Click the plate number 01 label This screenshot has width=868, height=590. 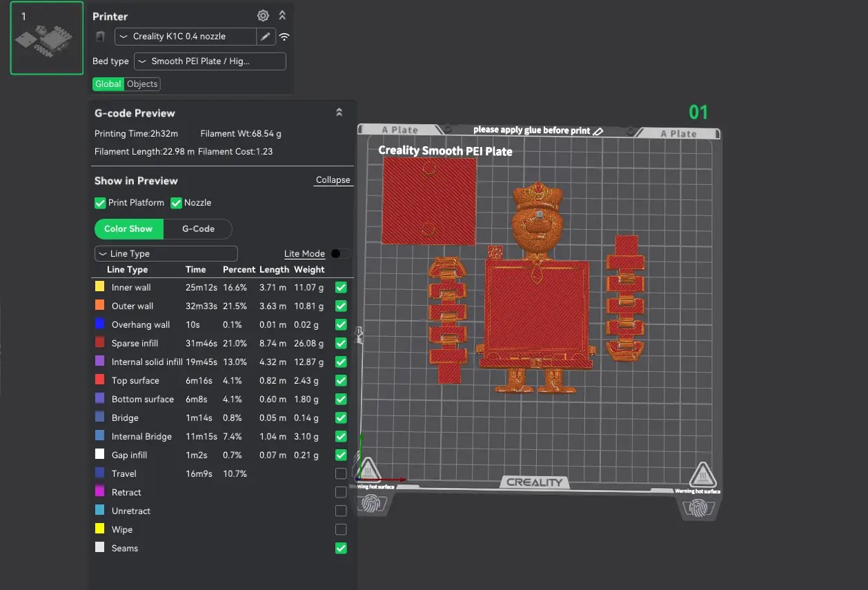pyautogui.click(x=698, y=112)
